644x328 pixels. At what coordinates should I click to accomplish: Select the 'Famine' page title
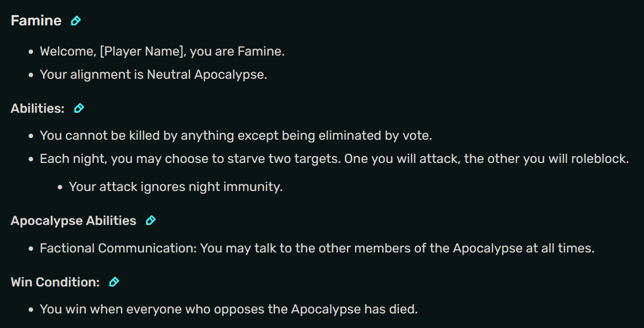point(36,20)
